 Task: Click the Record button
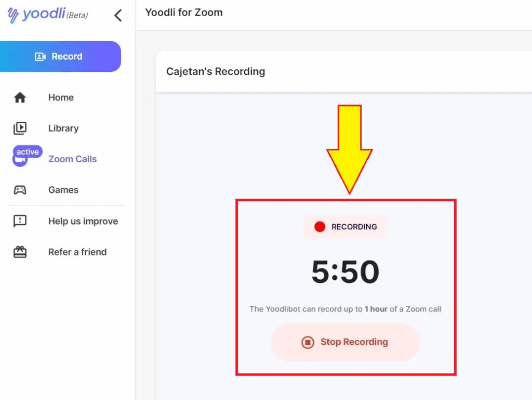[60, 56]
